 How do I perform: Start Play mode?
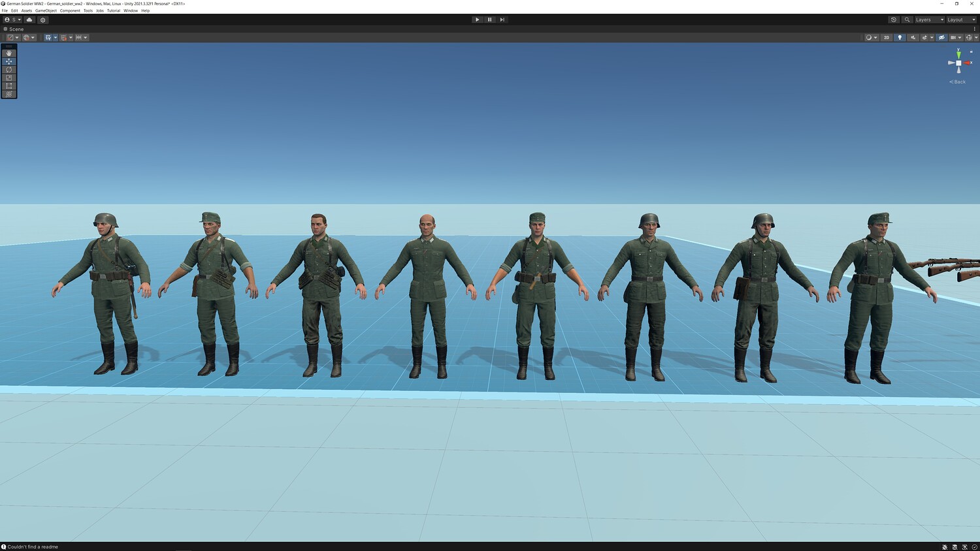[x=477, y=20]
